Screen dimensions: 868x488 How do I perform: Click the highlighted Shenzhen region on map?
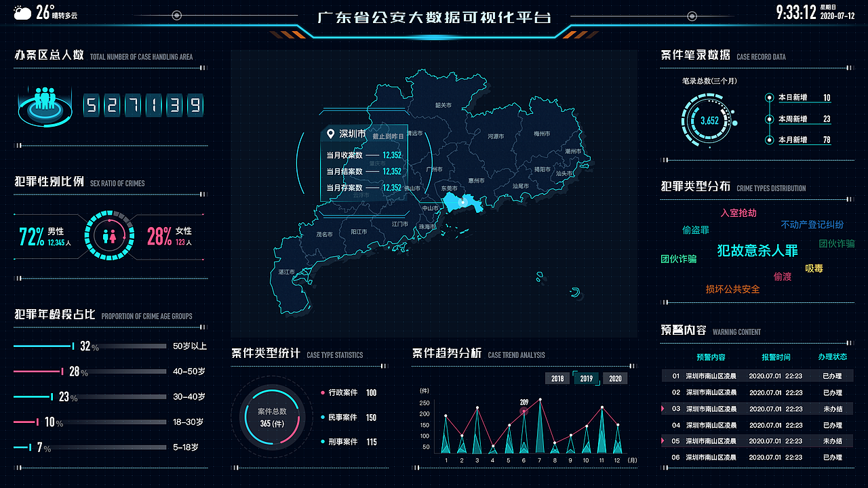465,202
